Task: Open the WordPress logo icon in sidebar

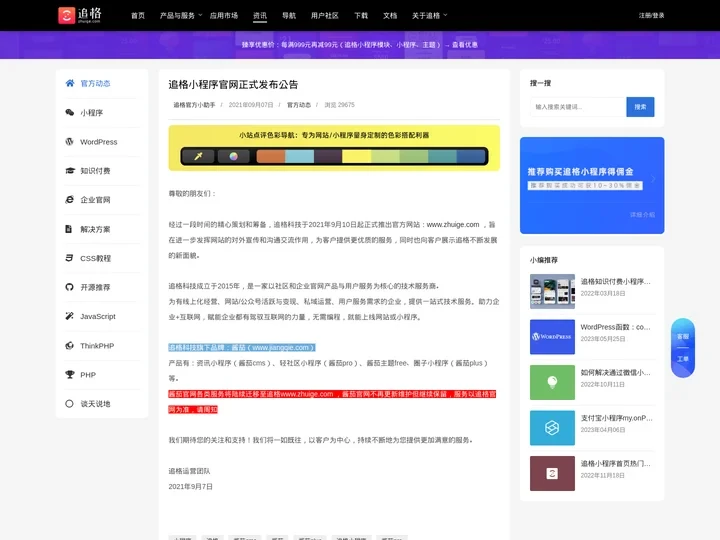Action: point(70,141)
